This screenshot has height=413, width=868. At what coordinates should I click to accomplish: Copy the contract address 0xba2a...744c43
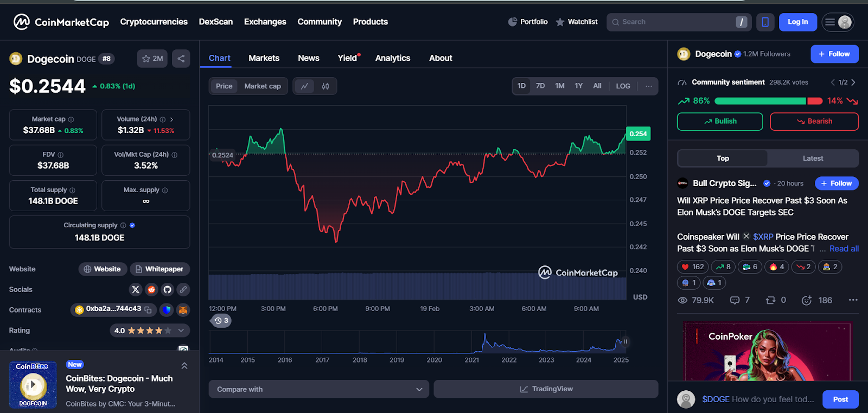[148, 309]
